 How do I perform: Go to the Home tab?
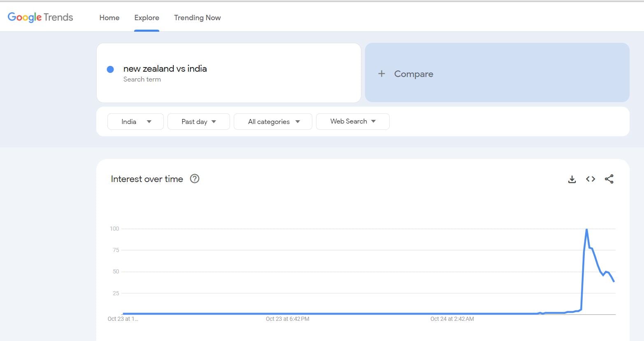coord(109,18)
